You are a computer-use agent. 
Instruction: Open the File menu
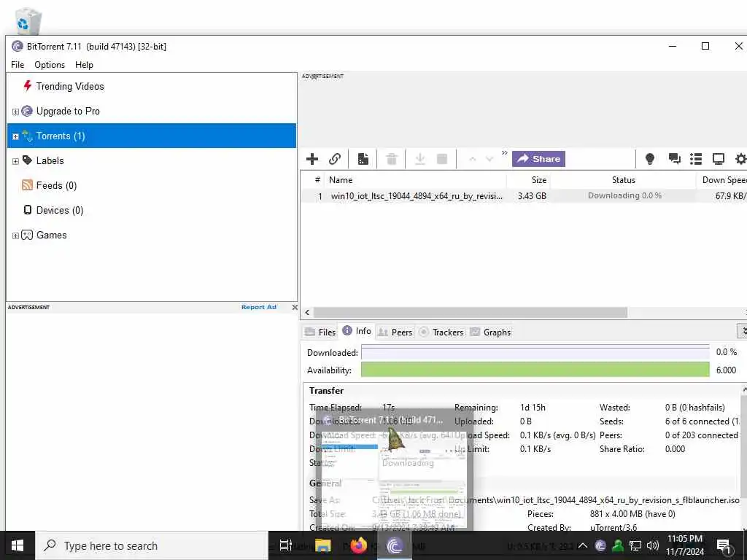(x=18, y=65)
